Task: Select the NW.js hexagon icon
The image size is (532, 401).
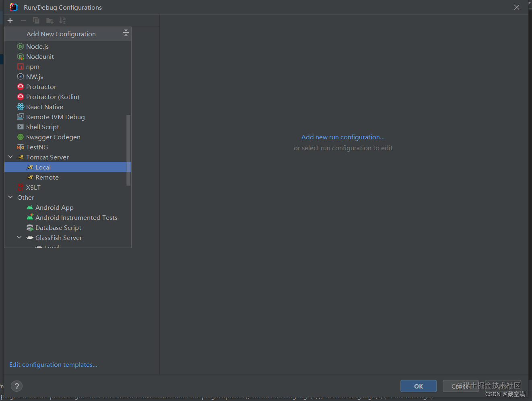Action: coord(21,76)
